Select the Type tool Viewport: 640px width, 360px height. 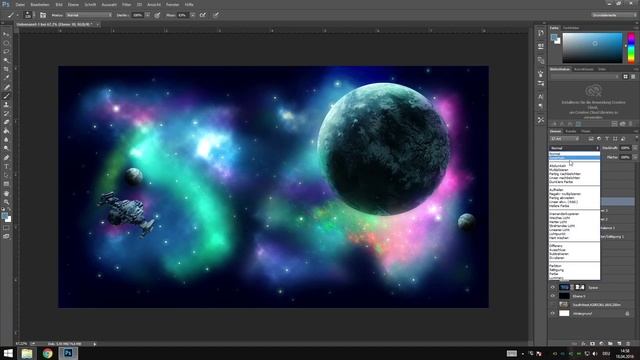coord(6,167)
